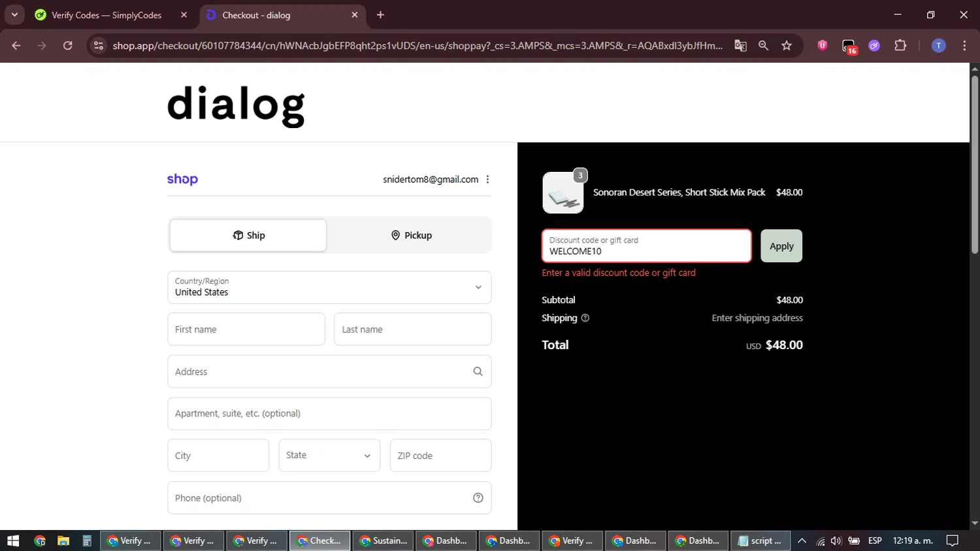This screenshot has width=980, height=551.
Task: Open File Explorer from the taskbar
Action: coord(63,541)
